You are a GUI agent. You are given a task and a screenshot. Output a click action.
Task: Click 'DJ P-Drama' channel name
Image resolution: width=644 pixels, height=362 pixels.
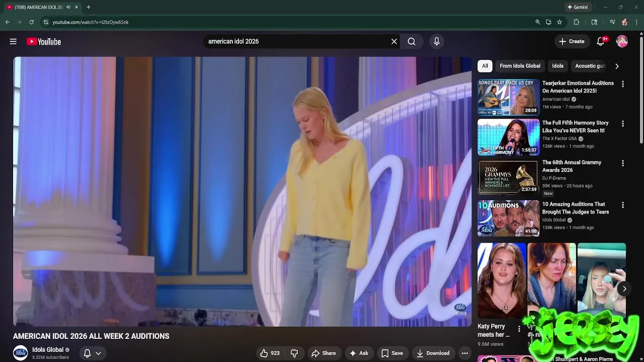pos(554,178)
